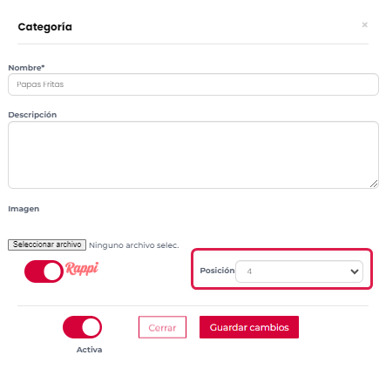Click the Descripción textarea resize handle icon

pos(374,184)
